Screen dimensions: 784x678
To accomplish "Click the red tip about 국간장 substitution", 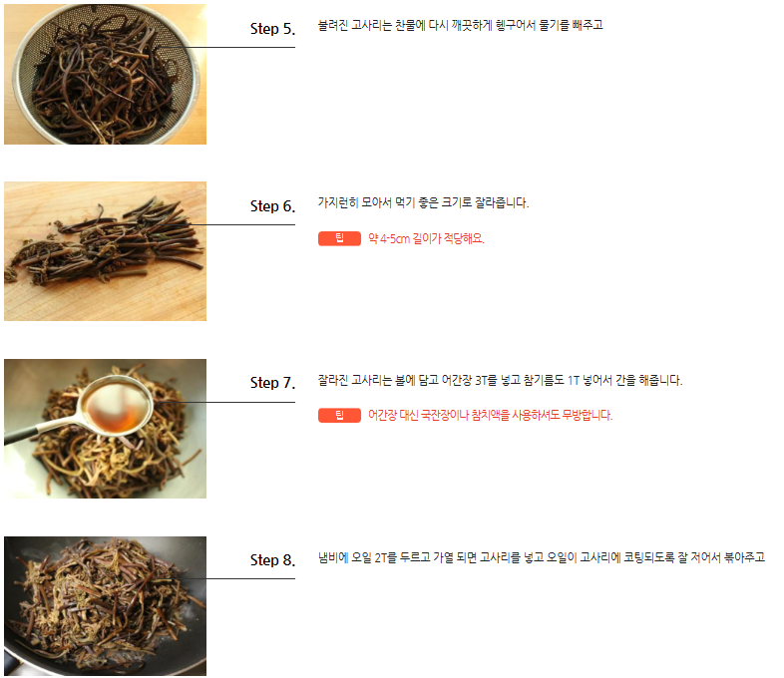I will (x=490, y=415).
